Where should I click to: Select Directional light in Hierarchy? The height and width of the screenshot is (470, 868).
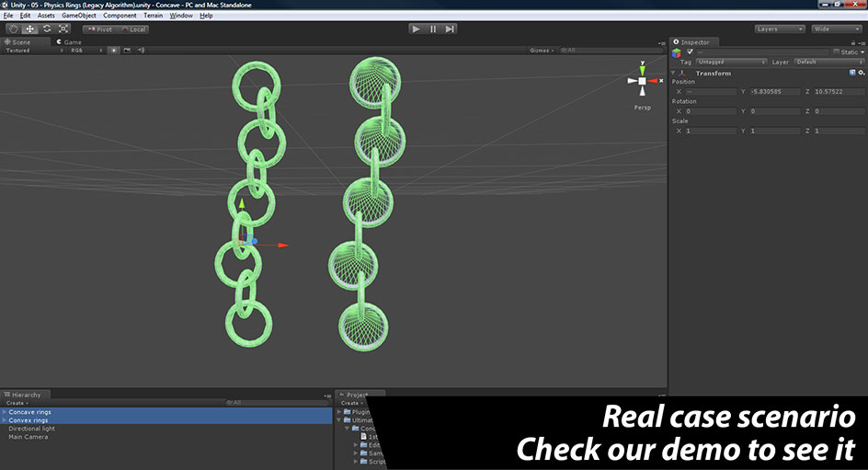click(x=31, y=429)
